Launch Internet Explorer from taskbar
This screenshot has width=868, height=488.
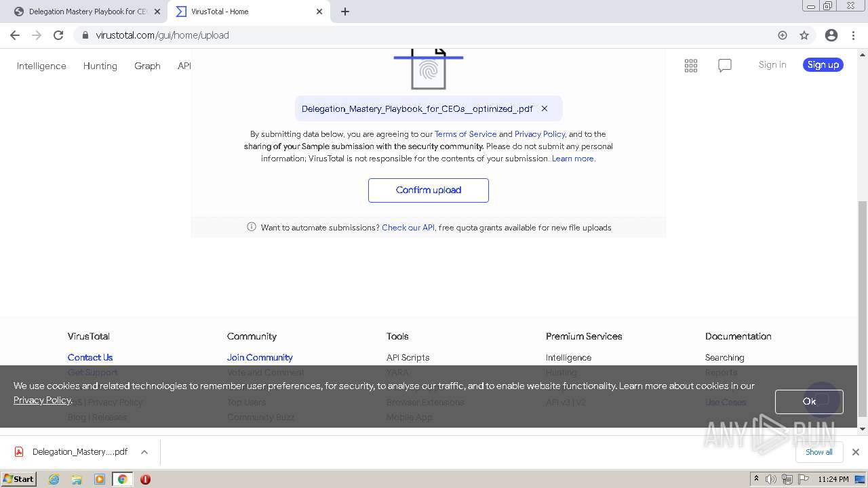54,479
